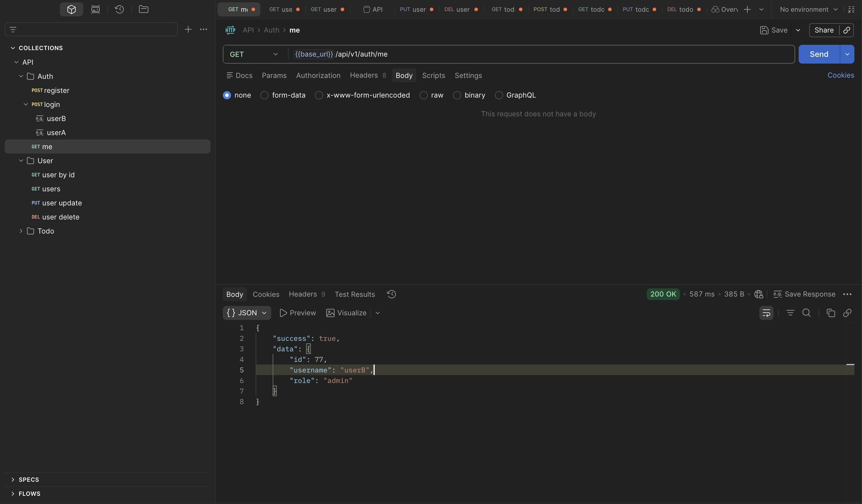
Task: Click Save Response button
Action: (804, 294)
